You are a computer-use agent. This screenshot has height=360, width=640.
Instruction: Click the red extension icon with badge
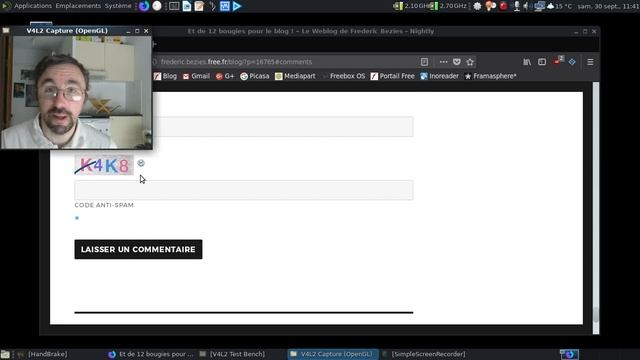point(558,61)
